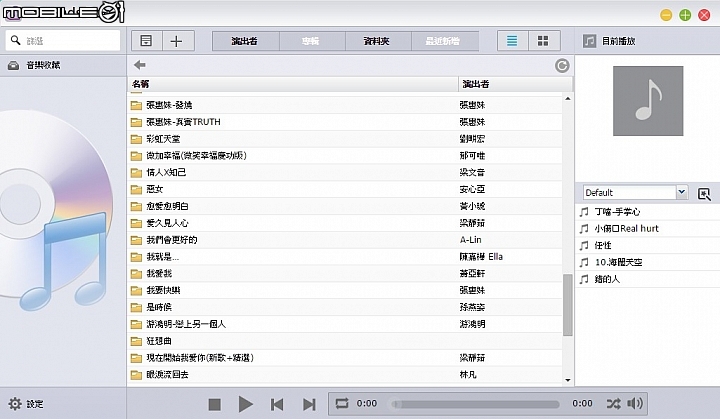Switch to the 最近新增 tab
Image resolution: width=720 pixels, height=419 pixels.
click(444, 41)
